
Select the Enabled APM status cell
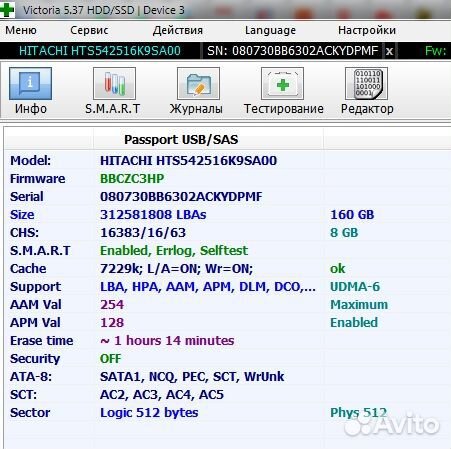tap(354, 323)
